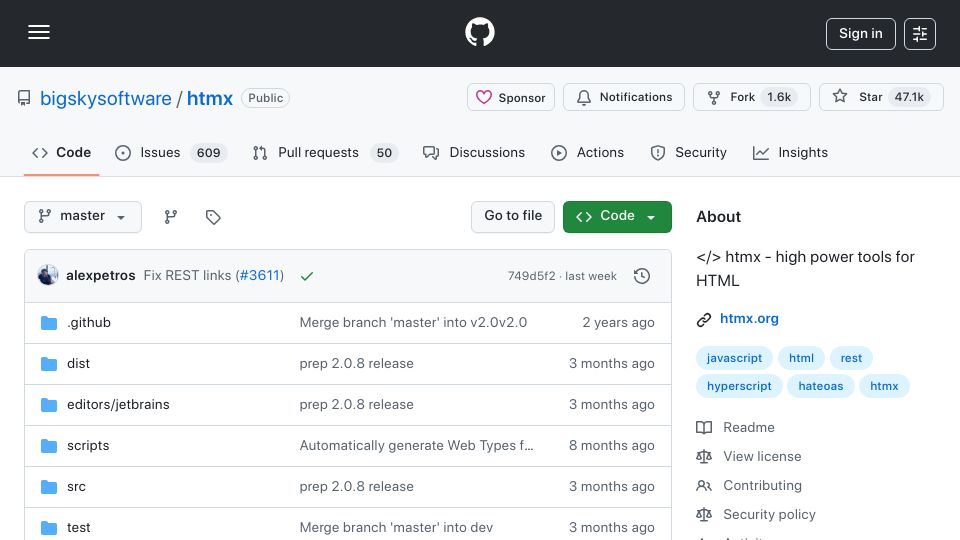Open scripts folder name
Viewport: 960px width, 540px height.
(88, 446)
